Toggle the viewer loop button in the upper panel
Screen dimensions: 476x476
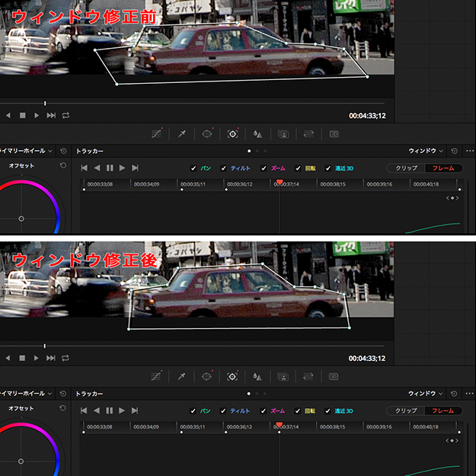click(x=66, y=115)
